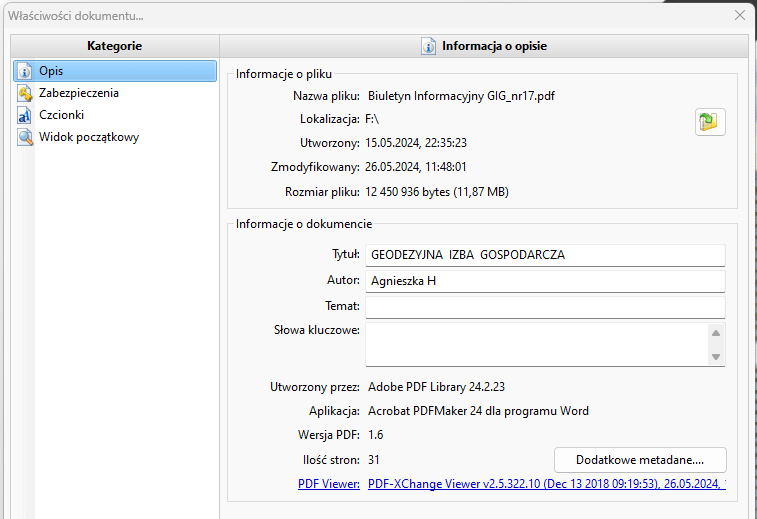The image size is (757, 519).
Task: Focus the Autor field containing Agnieszka H
Action: tap(545, 281)
